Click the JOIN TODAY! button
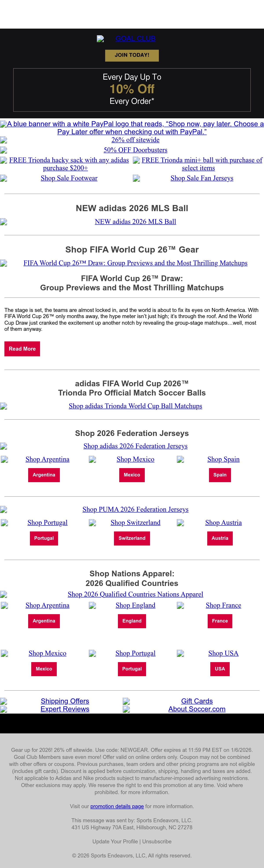 (132, 55)
